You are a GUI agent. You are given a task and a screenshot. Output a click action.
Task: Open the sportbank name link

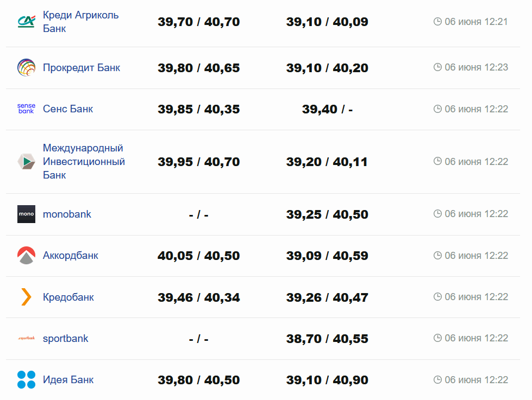65,339
